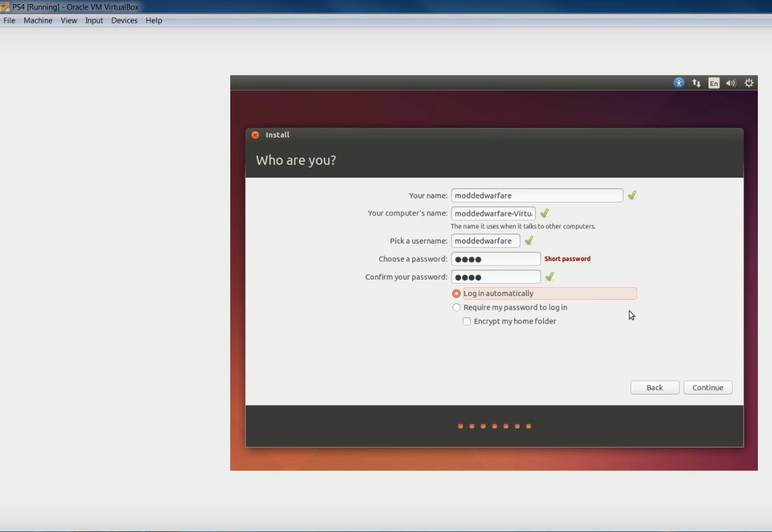The height and width of the screenshot is (532, 772).
Task: Click into the Confirm your password field
Action: [496, 277]
